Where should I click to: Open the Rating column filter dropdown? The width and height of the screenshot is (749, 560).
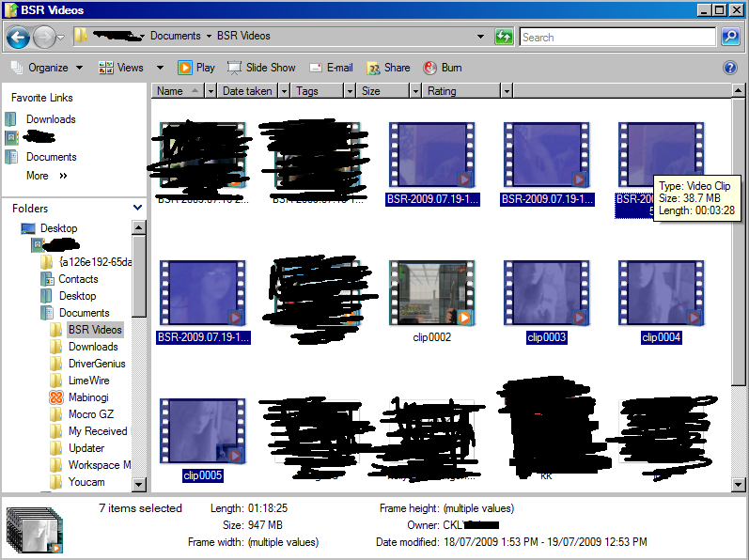[507, 91]
